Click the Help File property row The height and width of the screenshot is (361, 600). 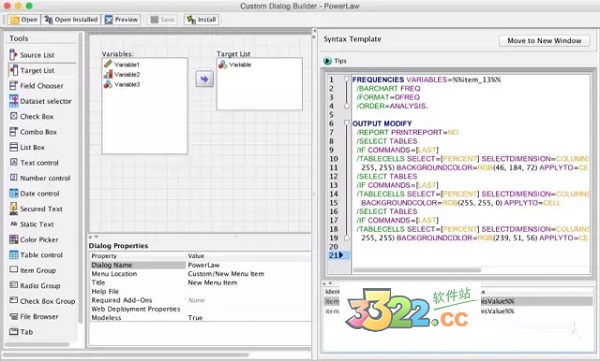click(200, 291)
